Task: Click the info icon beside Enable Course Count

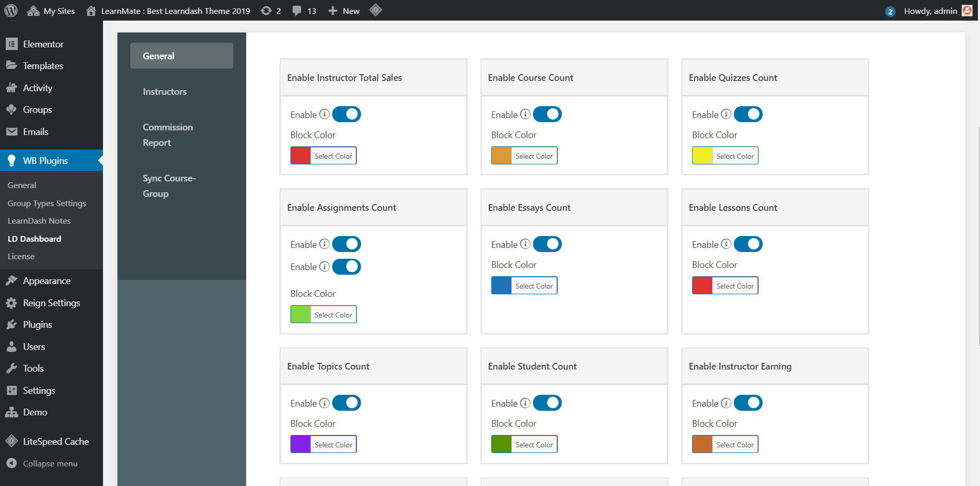Action: point(525,114)
